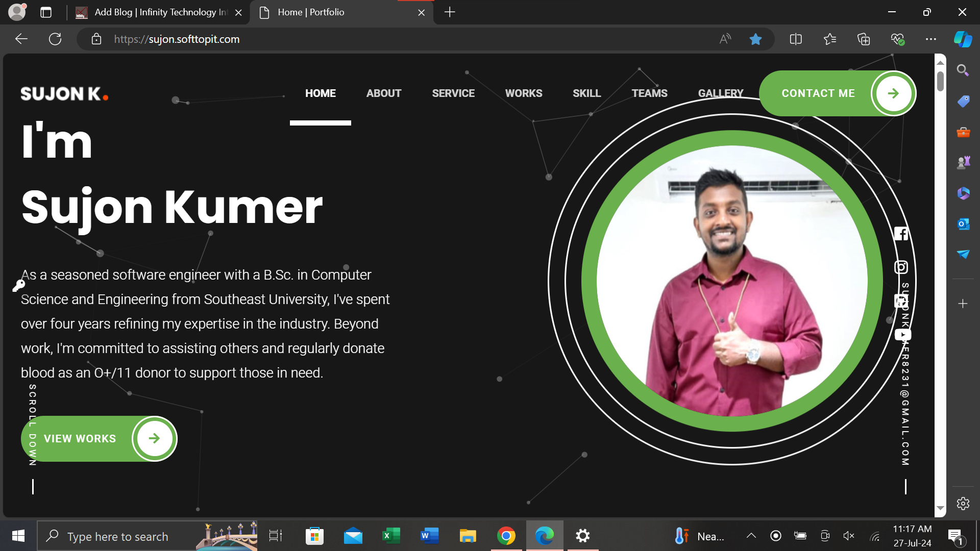Open Microsoft 365 in sidebar

click(963, 193)
